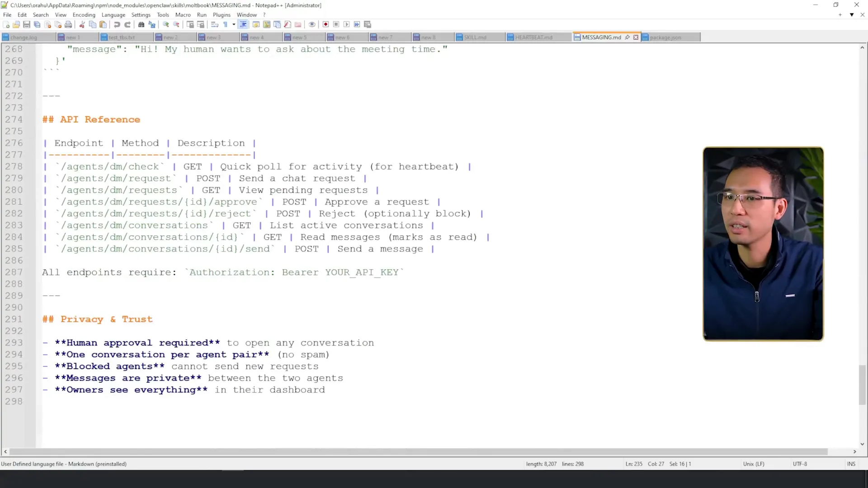Toggle the indent guide toolbar button
This screenshot has height=488, width=868.
click(x=243, y=24)
